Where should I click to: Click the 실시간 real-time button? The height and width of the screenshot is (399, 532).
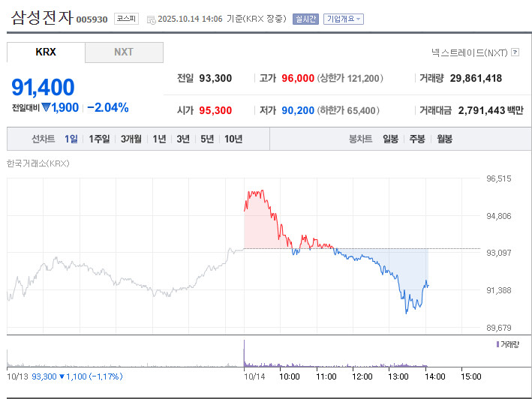point(305,19)
